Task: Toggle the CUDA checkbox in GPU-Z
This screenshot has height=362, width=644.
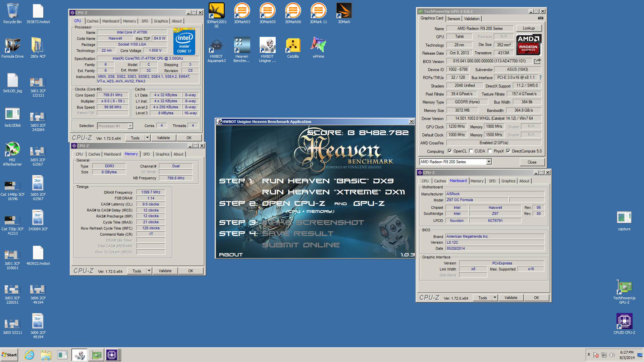Action: click(471, 151)
